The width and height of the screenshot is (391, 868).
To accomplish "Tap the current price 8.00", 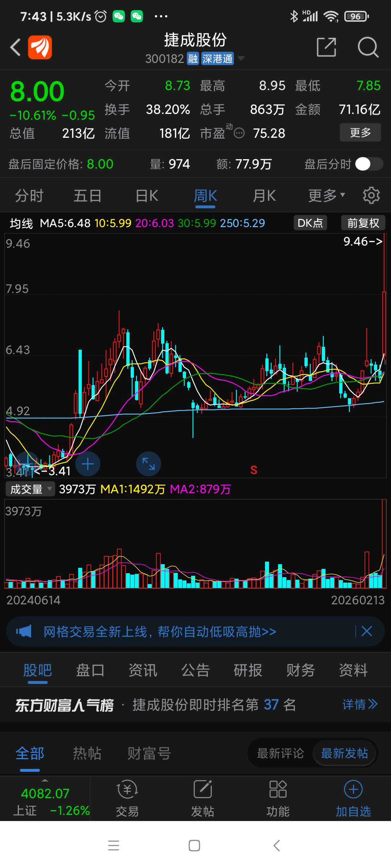I will [x=37, y=91].
